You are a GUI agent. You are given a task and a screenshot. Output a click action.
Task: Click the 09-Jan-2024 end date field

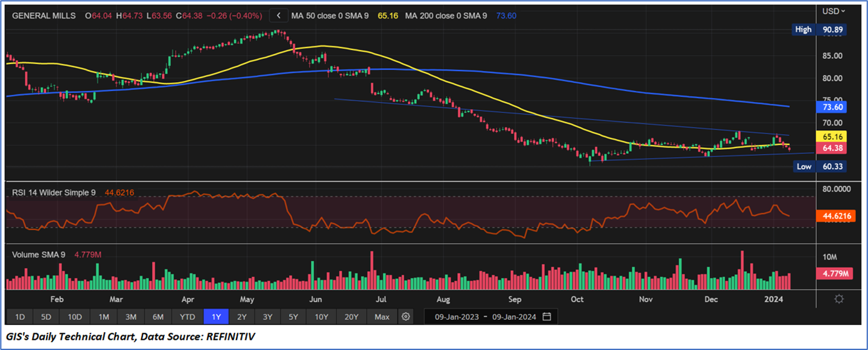coord(513,317)
